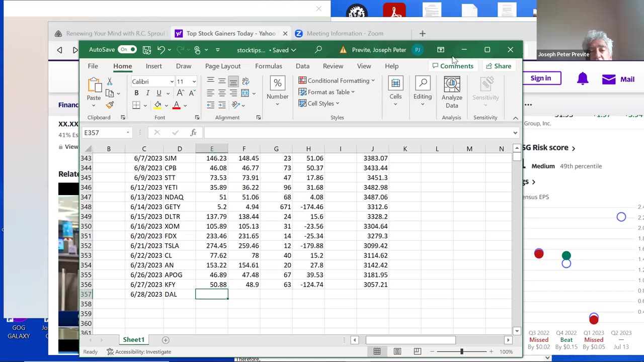Expand the Name Box dropdown arrow
The image size is (644, 362).
pos(128,133)
